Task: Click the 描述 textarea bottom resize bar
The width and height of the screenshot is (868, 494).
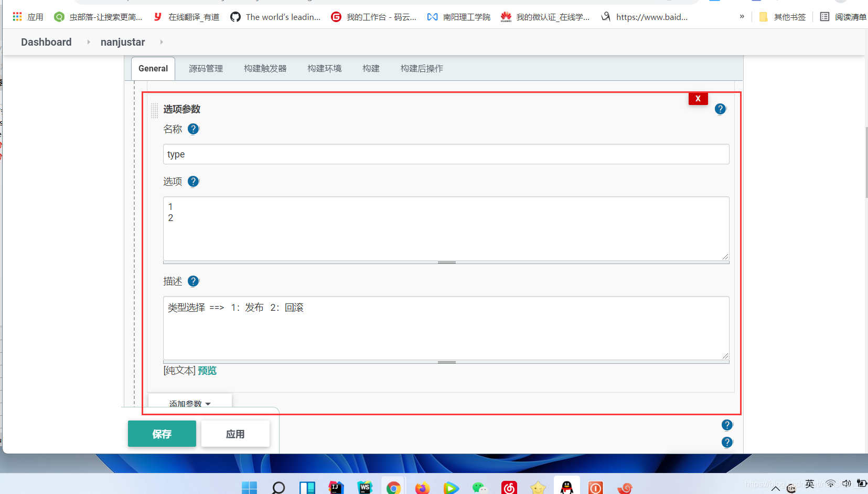Action: pos(446,362)
